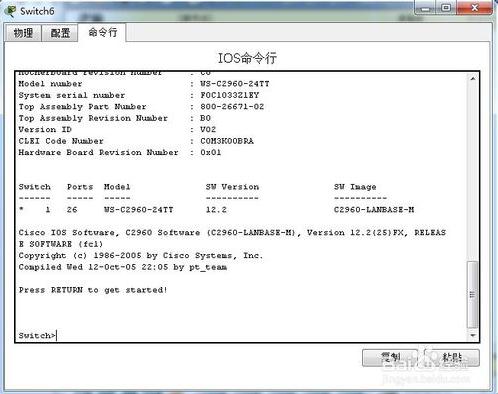498x394 pixels.
Task: Click the terminal scrollbar up arrow
Action: pos(473,79)
